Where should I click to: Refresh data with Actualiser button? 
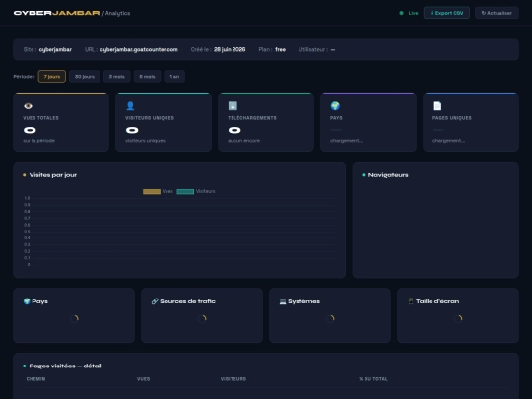pos(497,13)
